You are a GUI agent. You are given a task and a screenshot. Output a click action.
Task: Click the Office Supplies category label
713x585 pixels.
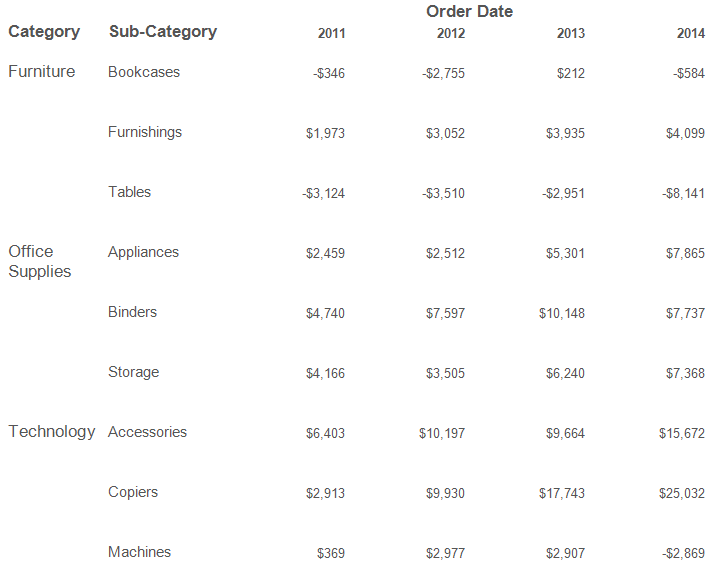tap(40, 261)
